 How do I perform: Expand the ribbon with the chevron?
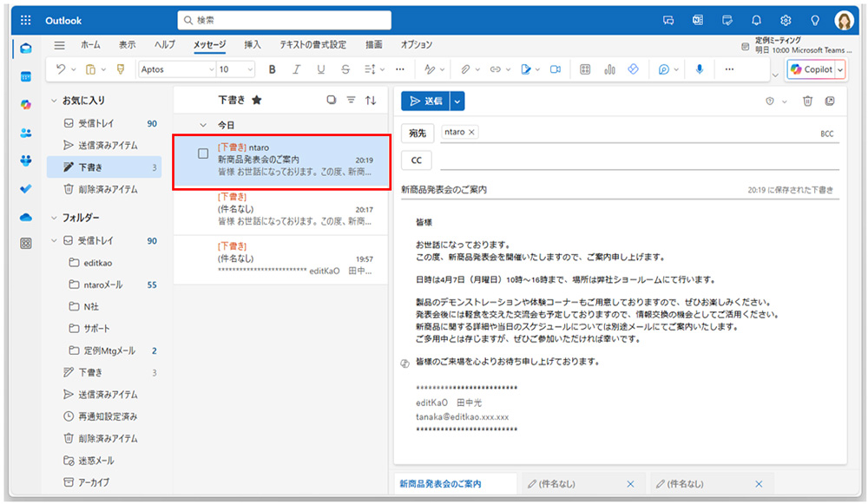(x=775, y=74)
